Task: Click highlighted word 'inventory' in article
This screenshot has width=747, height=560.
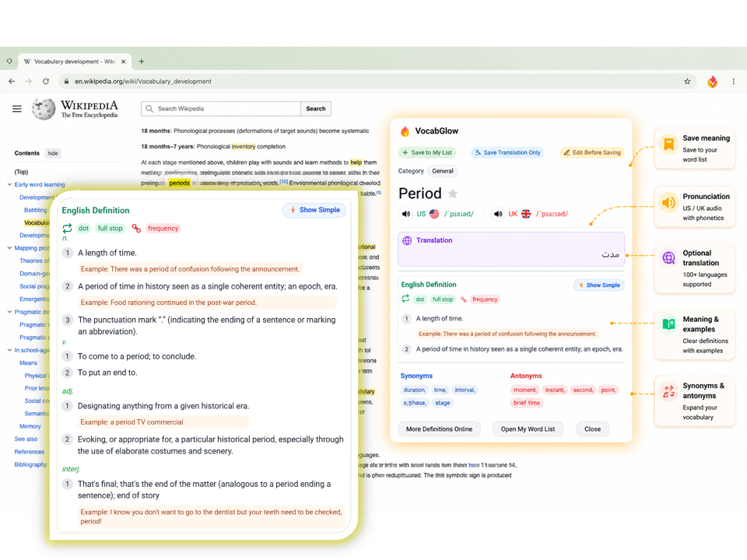Action: [x=244, y=147]
